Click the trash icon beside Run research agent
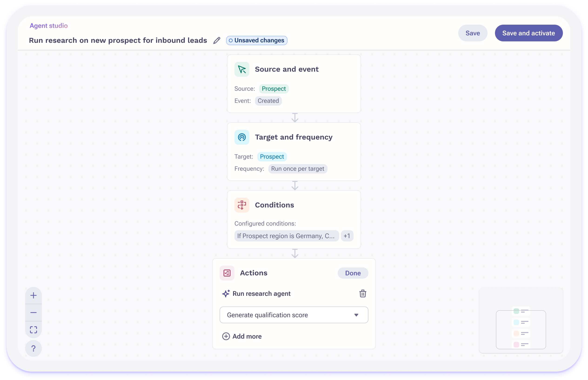This screenshot has width=588, height=380. 362,293
